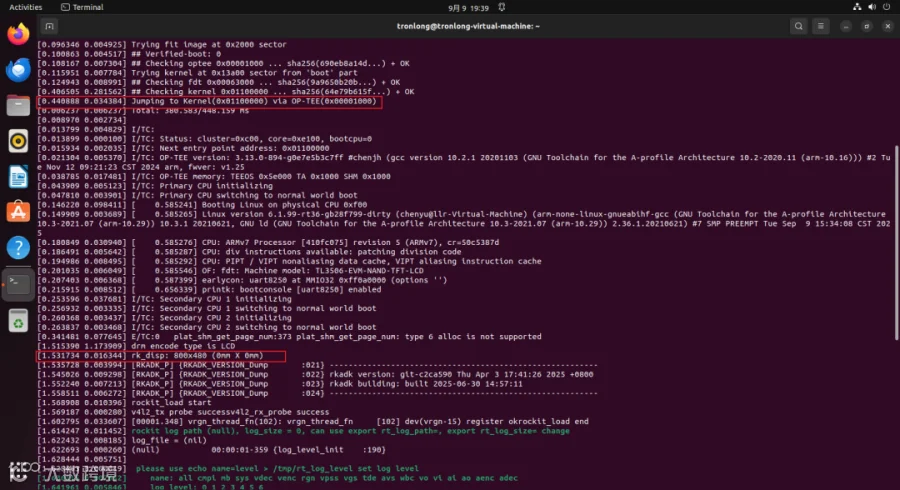Screen dimensions: 900x490
Task: Click 'Next entry point address: 0x01100000' line
Action: pyautogui.click(x=184, y=148)
